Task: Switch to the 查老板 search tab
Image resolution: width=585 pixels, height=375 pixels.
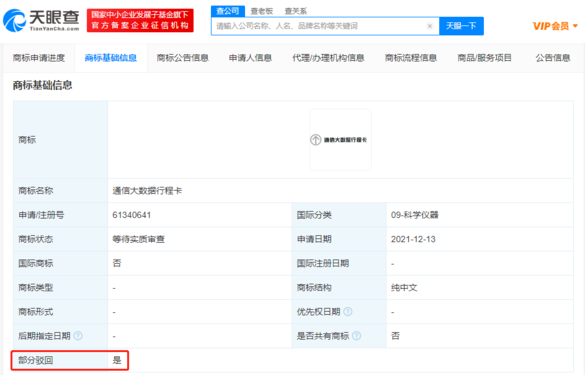Action: tap(262, 12)
